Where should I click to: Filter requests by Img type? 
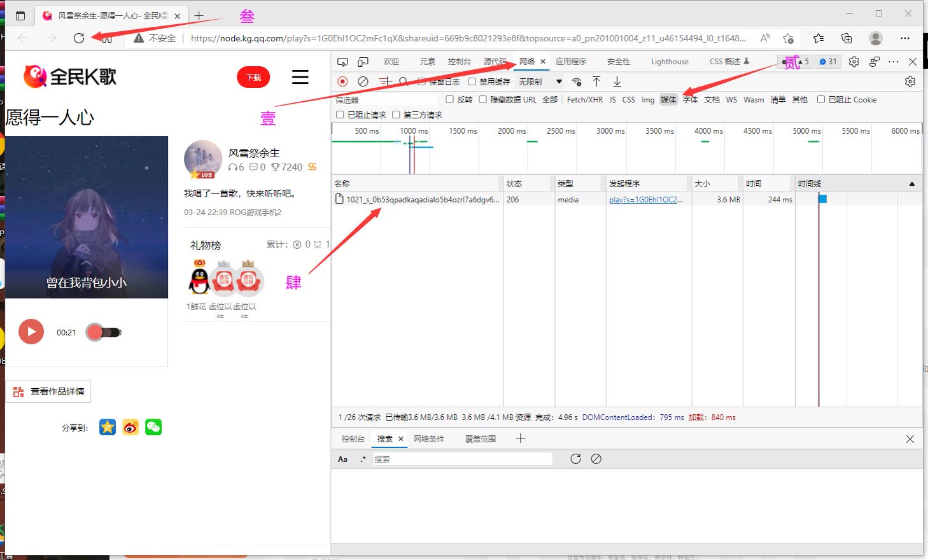(648, 100)
